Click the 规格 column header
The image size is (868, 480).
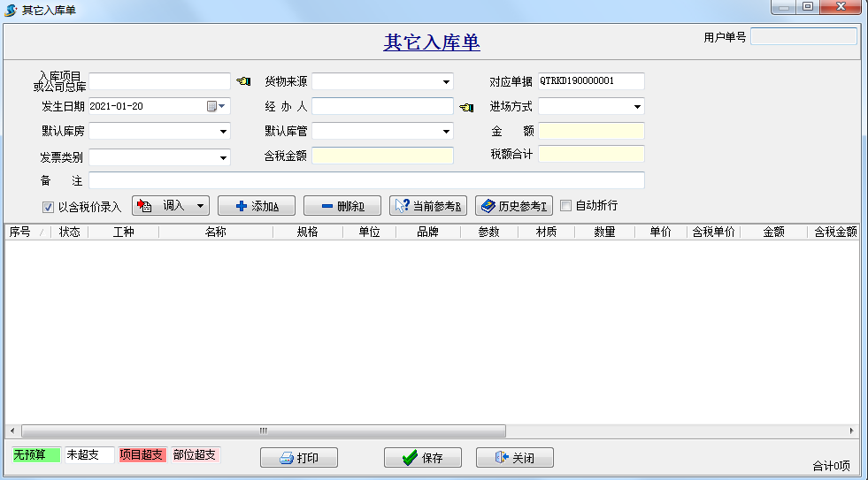(308, 232)
